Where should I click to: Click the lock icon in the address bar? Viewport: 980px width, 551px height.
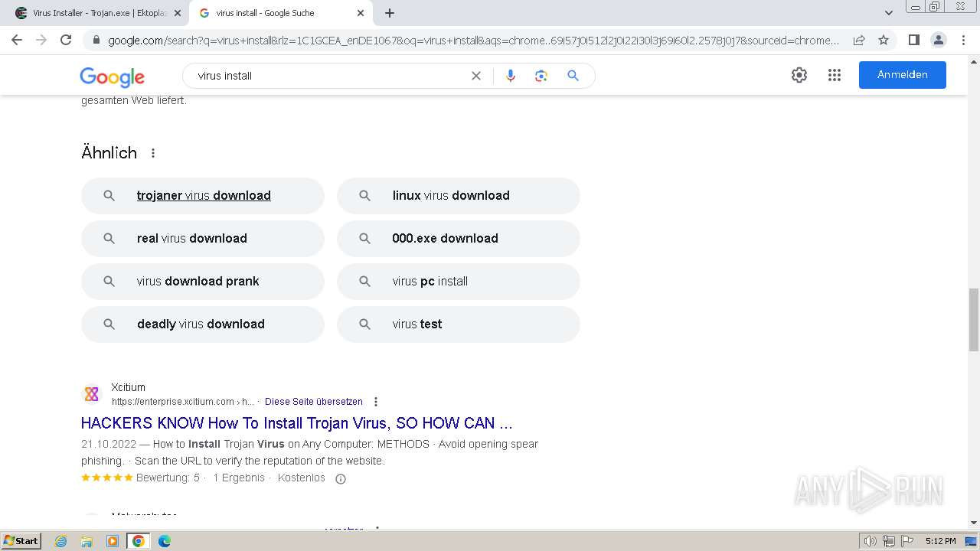coord(96,41)
